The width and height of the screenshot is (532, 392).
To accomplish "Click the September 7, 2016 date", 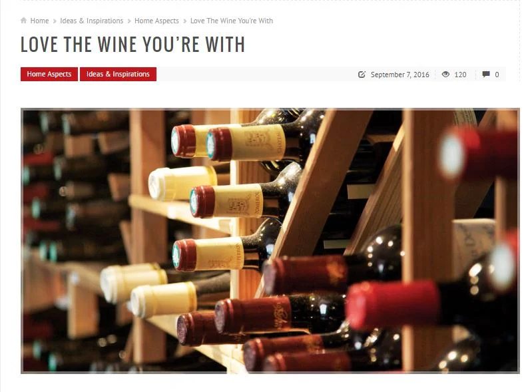I will pyautogui.click(x=399, y=75).
